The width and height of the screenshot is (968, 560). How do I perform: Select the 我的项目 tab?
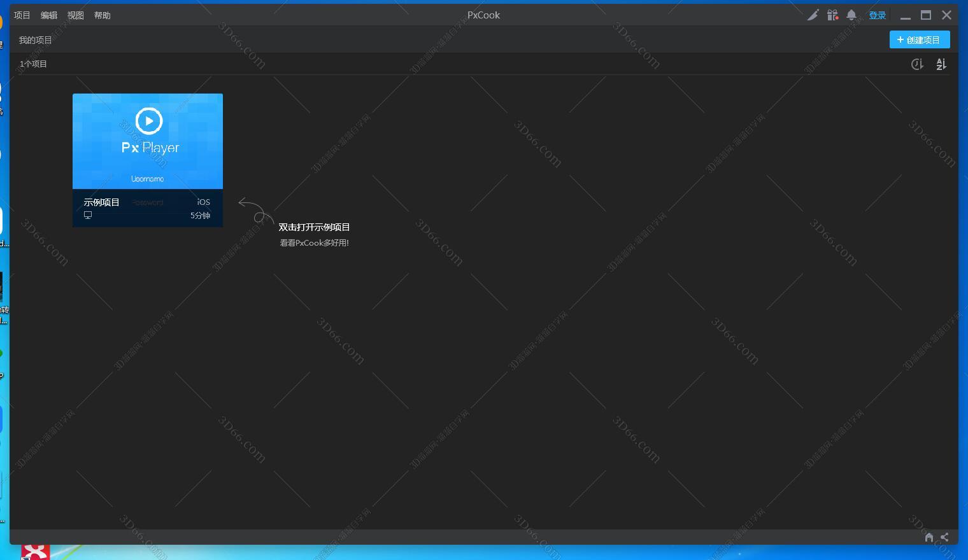coord(36,40)
